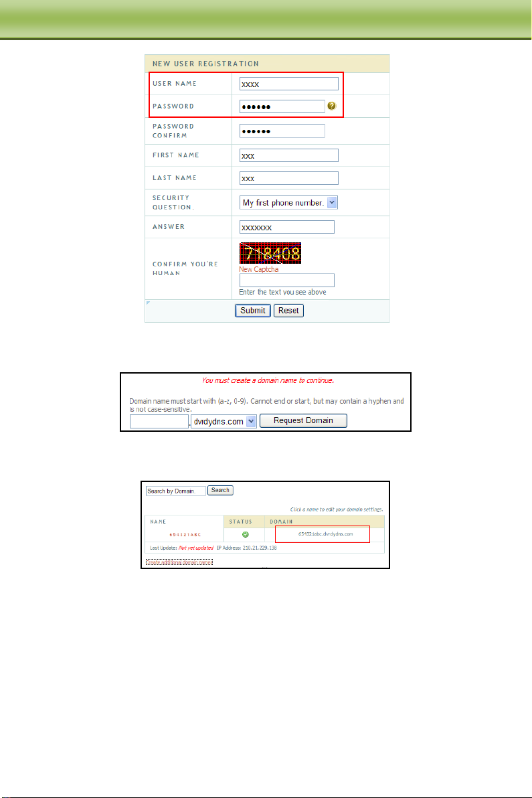The image size is (532, 798).
Task: Click the domain name prefix input box
Action: pyautogui.click(x=159, y=421)
